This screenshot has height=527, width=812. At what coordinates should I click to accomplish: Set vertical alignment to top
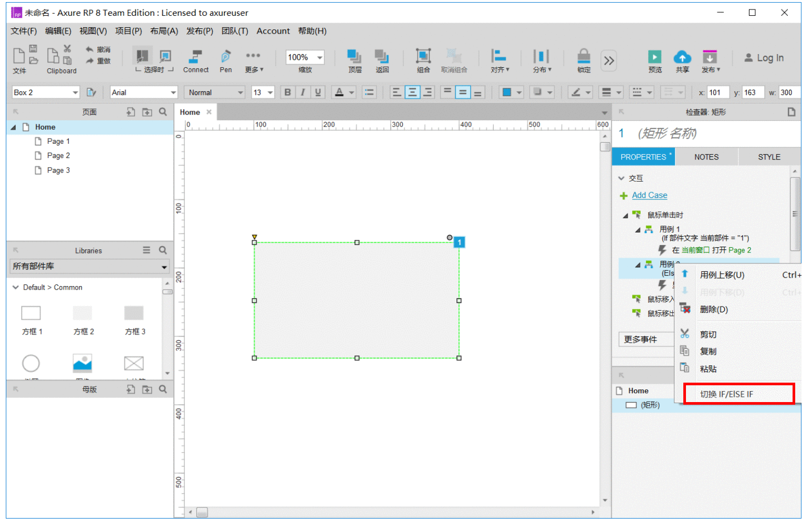(x=447, y=92)
